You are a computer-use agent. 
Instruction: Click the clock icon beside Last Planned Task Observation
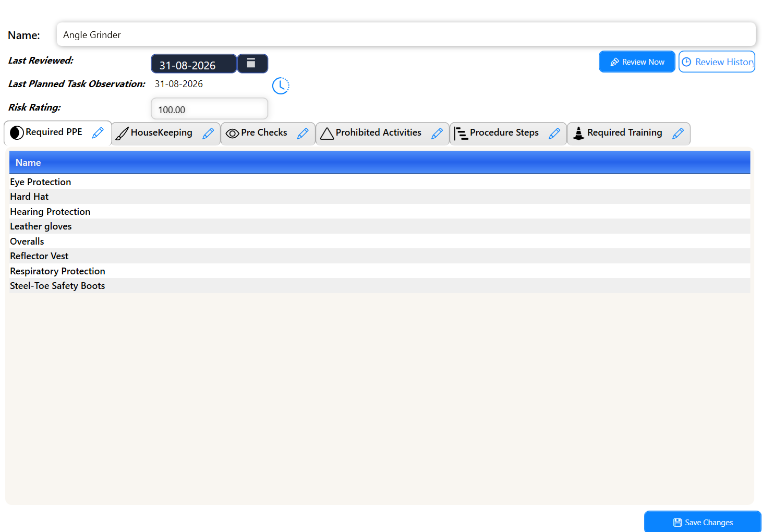coord(281,86)
